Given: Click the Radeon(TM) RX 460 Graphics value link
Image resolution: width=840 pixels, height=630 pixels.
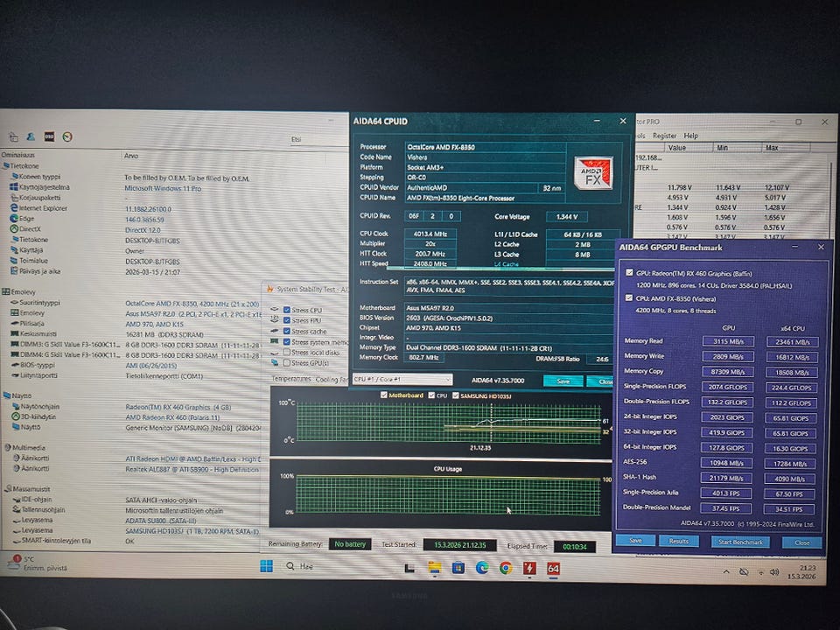Looking at the screenshot, I should click(178, 407).
